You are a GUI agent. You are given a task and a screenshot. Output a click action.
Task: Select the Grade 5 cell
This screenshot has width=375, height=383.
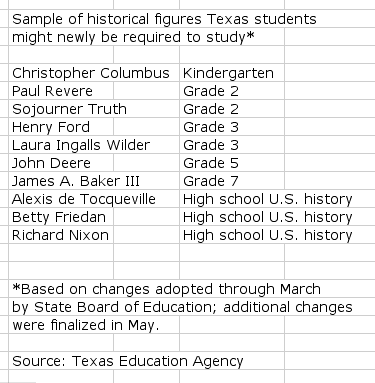coord(232,163)
